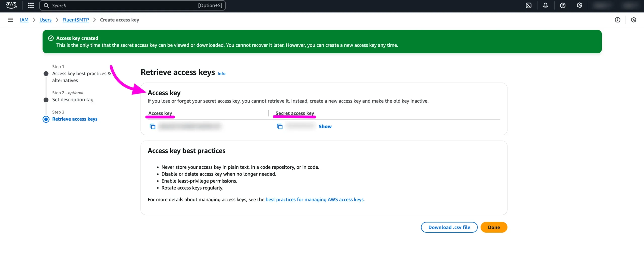Open the notifications bell
The width and height of the screenshot is (644, 257).
[x=545, y=6]
